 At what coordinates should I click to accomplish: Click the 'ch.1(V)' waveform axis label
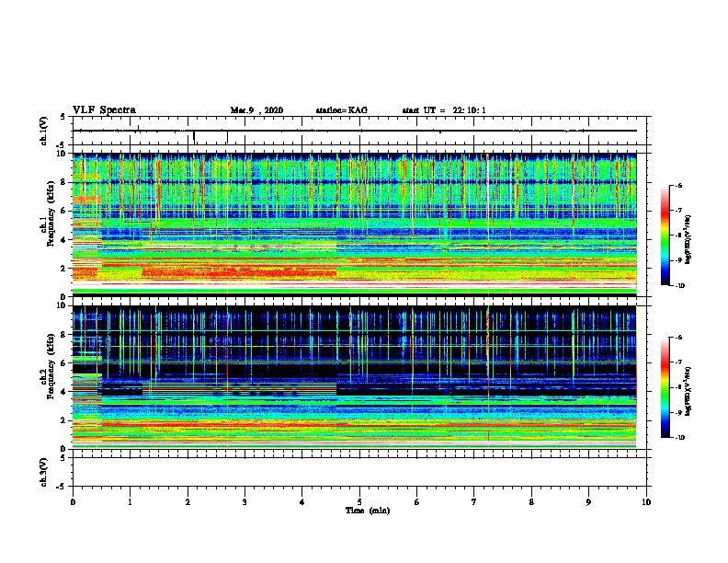click(x=43, y=131)
